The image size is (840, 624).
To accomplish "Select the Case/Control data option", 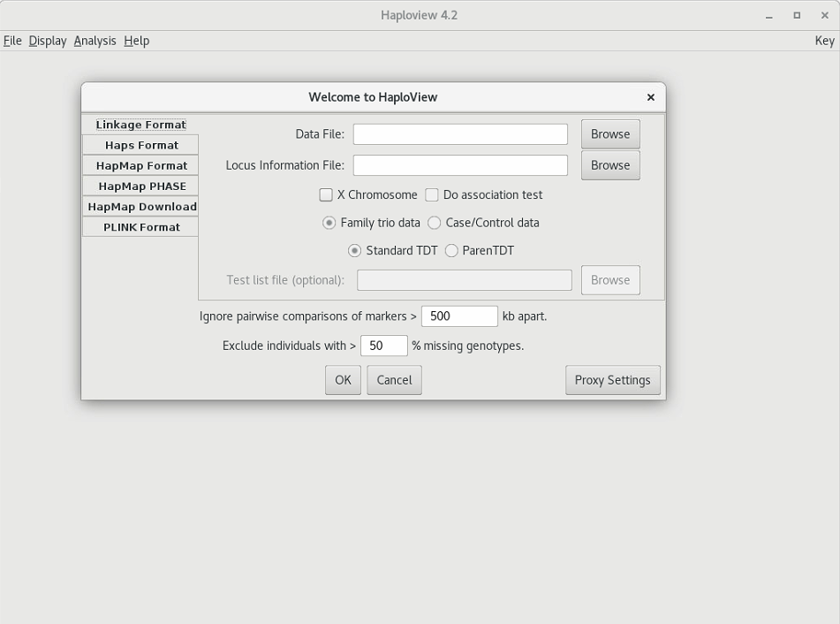I will pyautogui.click(x=434, y=223).
